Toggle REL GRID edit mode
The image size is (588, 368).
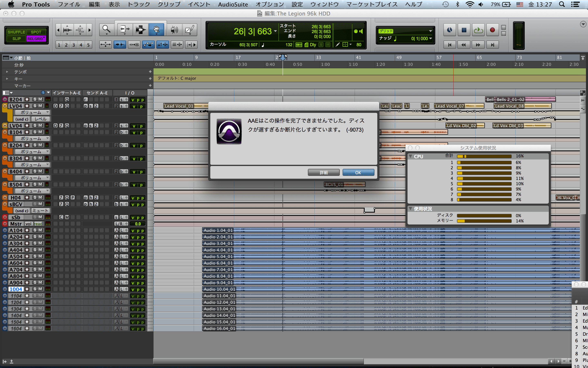(36, 39)
